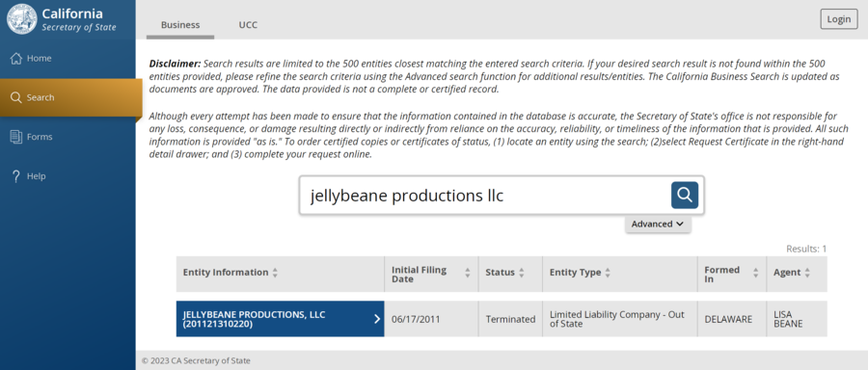Click the Login button

point(839,19)
